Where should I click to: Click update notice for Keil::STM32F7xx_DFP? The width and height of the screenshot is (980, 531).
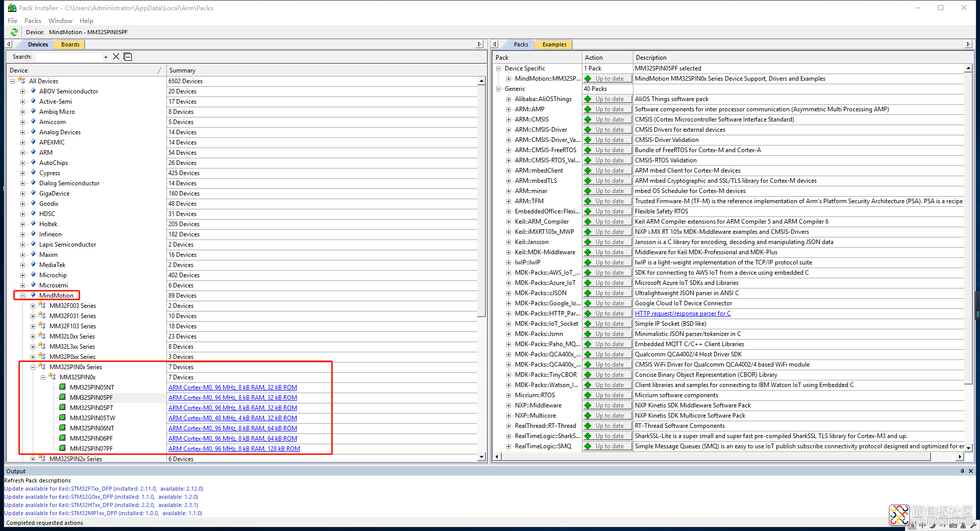(x=104, y=489)
